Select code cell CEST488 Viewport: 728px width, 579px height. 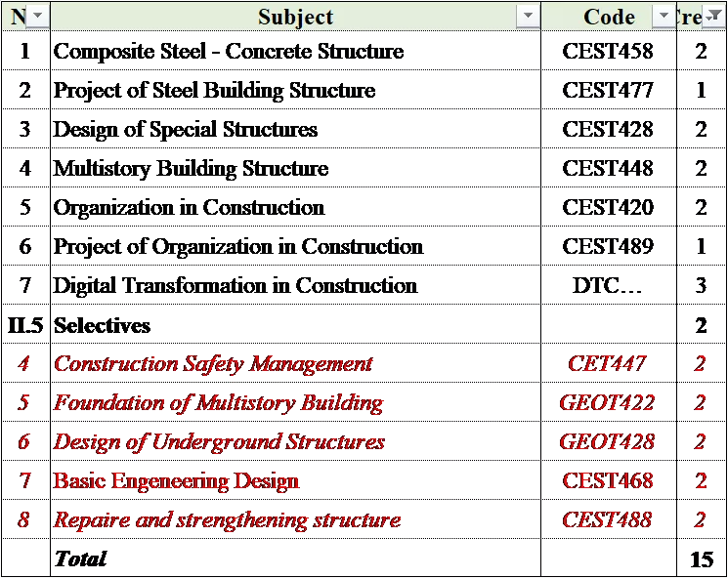pos(609,519)
